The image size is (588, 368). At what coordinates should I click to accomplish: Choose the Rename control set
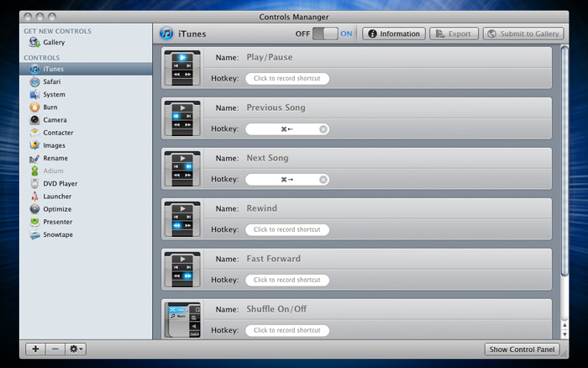pos(86,158)
